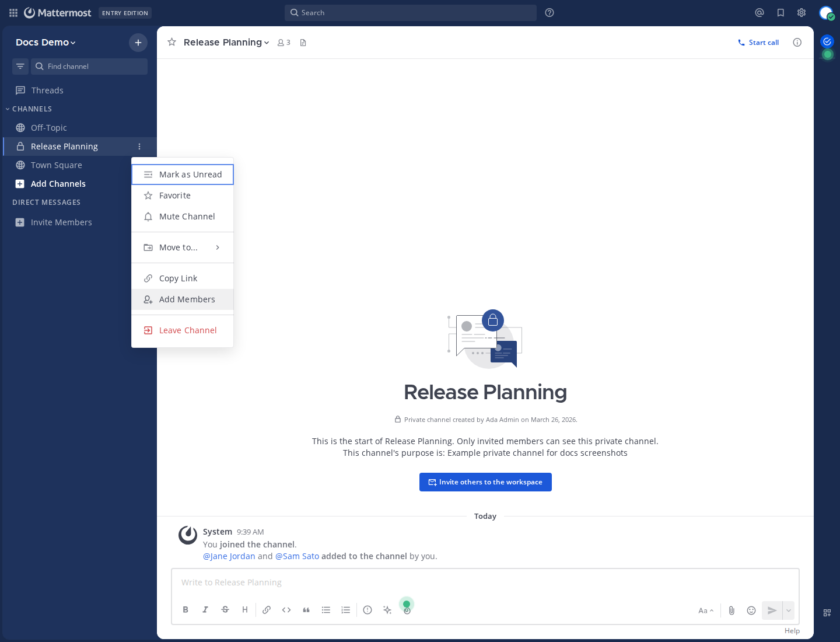
Task: Open the send message options arrow
Action: pos(789,610)
